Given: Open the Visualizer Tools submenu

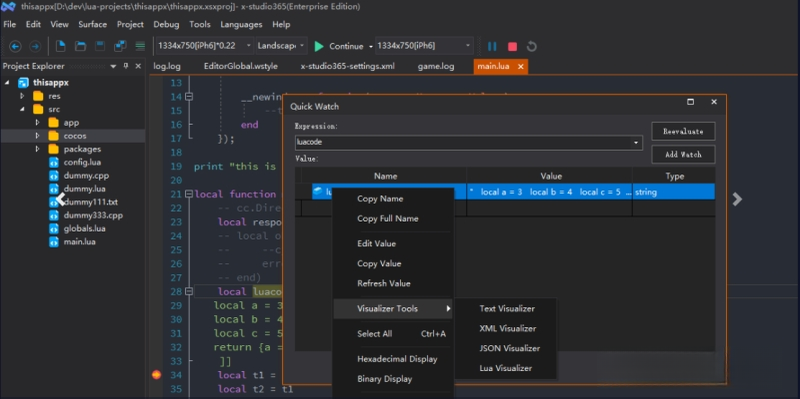Looking at the screenshot, I should (393, 309).
